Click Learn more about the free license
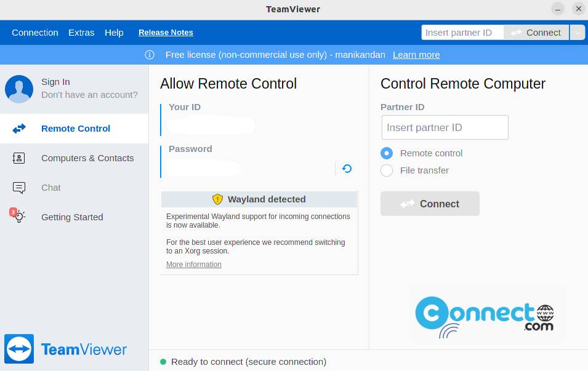The width and height of the screenshot is (588, 371). tap(416, 55)
